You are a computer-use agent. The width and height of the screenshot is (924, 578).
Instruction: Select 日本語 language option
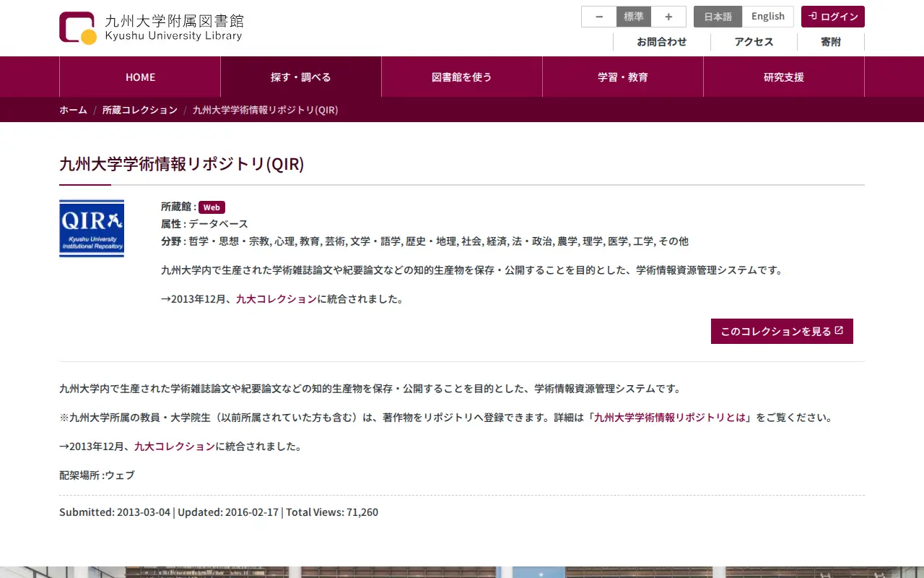(718, 17)
